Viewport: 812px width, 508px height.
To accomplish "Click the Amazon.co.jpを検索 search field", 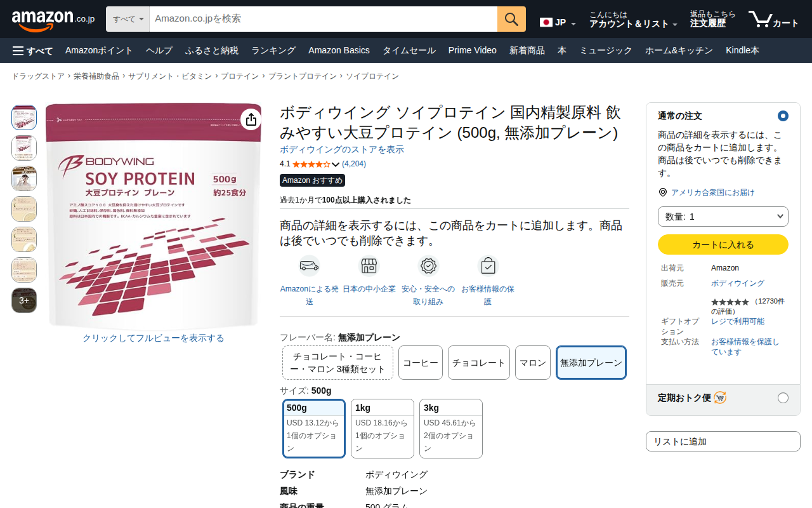I will [324, 19].
